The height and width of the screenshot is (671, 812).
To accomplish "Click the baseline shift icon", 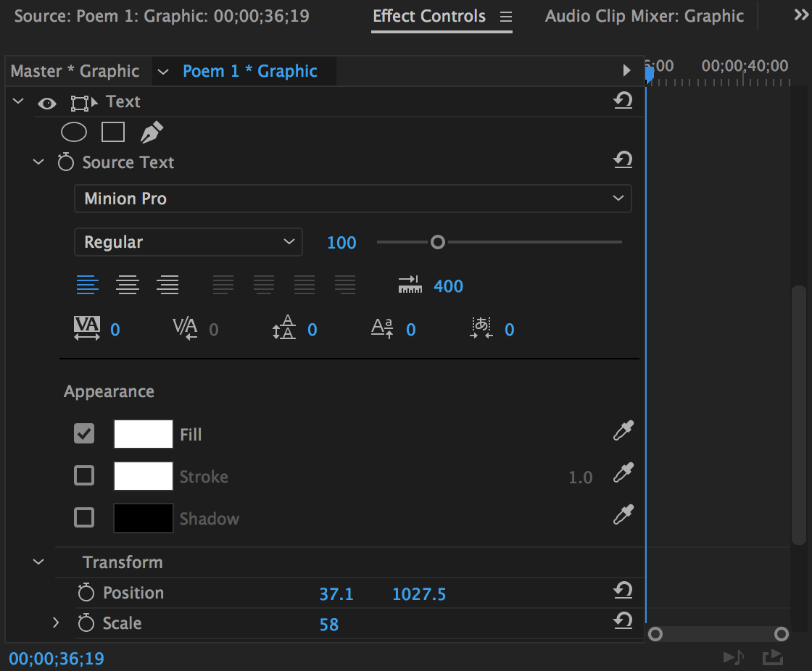I will coord(382,328).
